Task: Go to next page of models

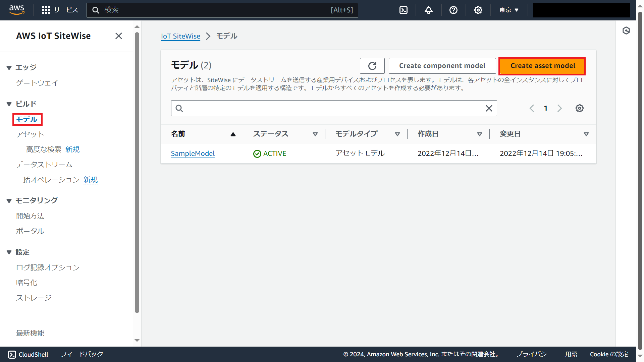Action: [x=559, y=108]
